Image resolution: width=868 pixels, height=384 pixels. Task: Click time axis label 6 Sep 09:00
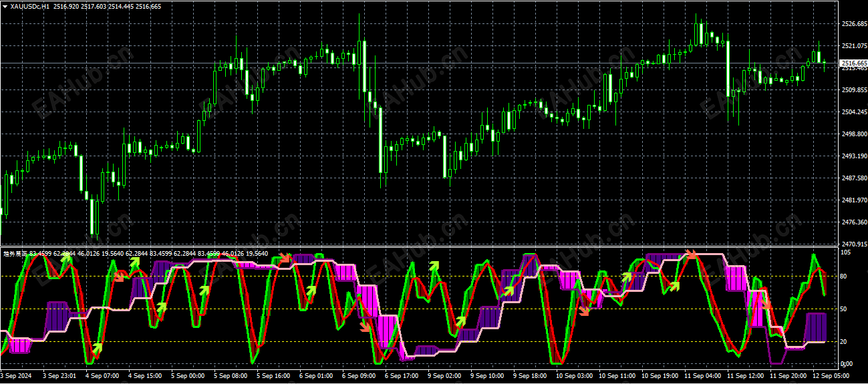click(x=359, y=376)
